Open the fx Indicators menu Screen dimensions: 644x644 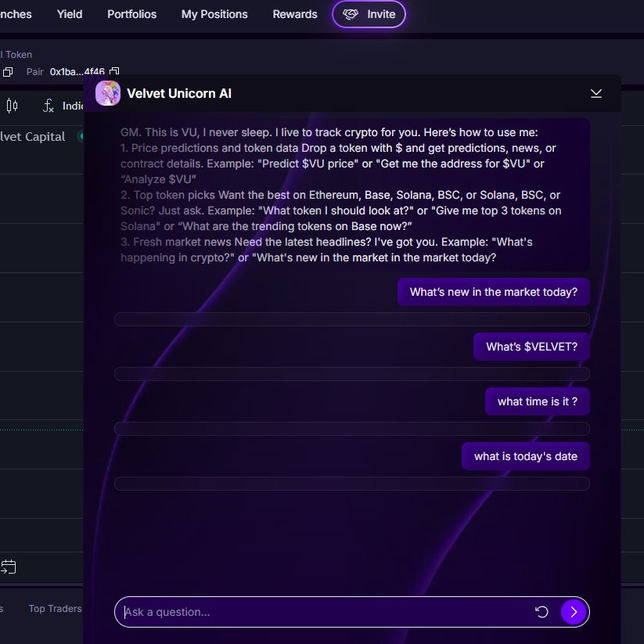click(x=61, y=106)
